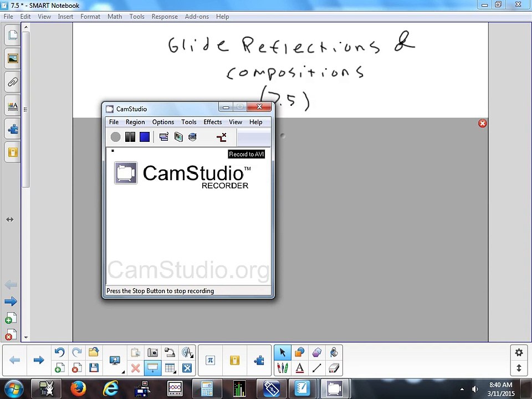Expand the View Screens dropdown
This screenshot has height=399, width=532.
[123, 372]
